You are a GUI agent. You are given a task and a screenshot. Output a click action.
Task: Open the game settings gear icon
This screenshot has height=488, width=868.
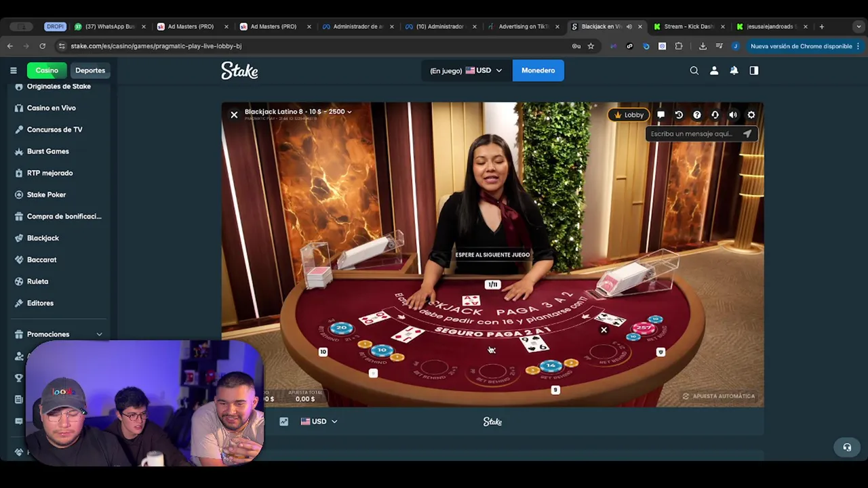[751, 115]
